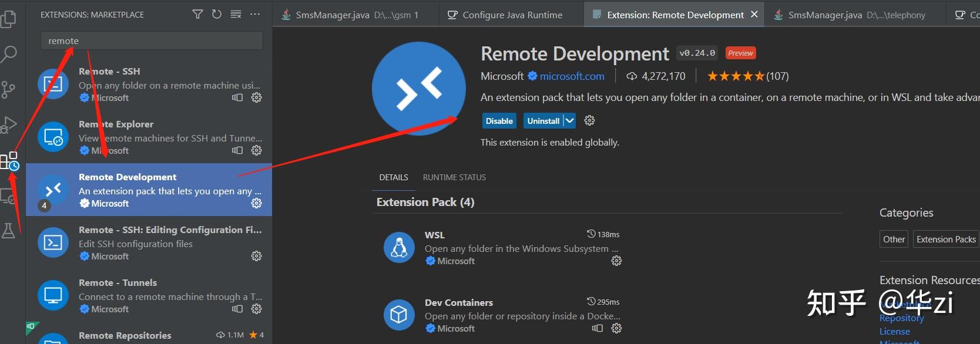Clear extensions search results icon

coord(236,14)
